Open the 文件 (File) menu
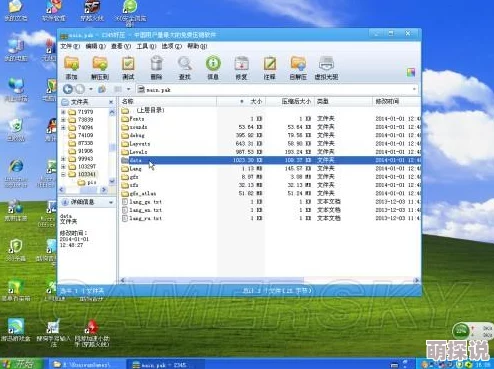This screenshot has height=369, width=494. point(70,46)
